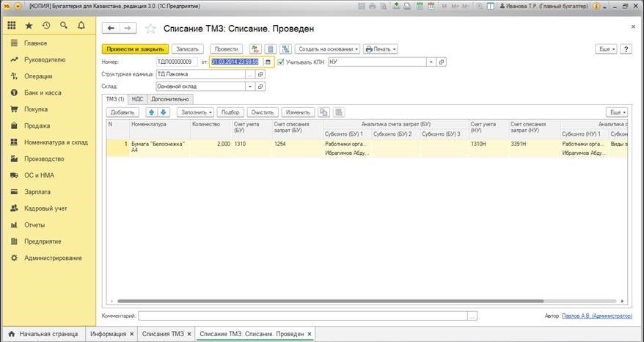Show Дт/Кт postings icon in toolbar
Image resolution: width=644 pixels, height=342 pixels.
tap(255, 49)
